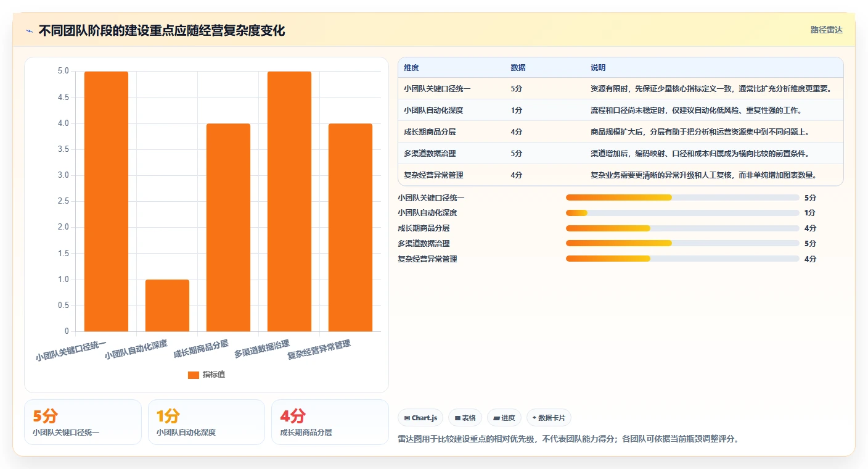868x469 pixels.
Task: Click the 指标值 legend color swatch
Action: [x=194, y=375]
